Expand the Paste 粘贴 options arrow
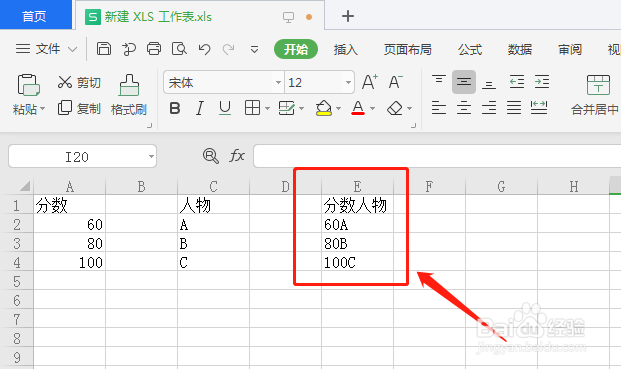The width and height of the screenshot is (621, 369). click(x=42, y=108)
